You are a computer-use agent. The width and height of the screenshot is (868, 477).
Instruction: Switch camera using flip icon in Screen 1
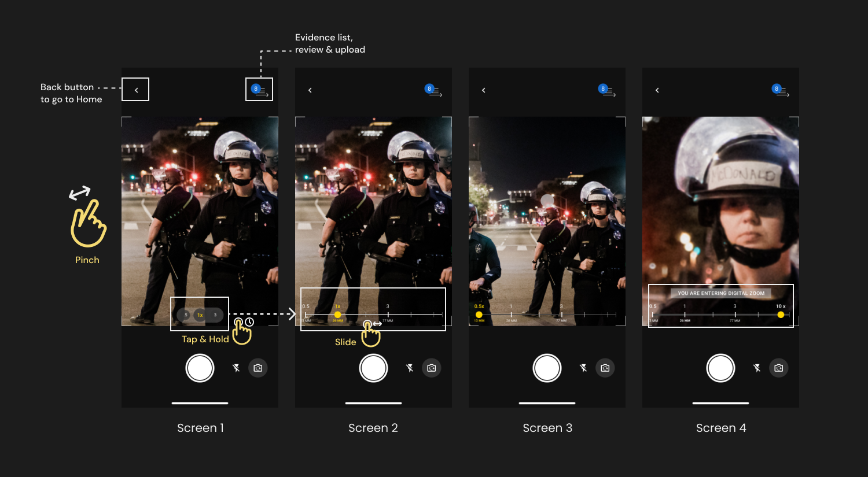click(x=258, y=368)
